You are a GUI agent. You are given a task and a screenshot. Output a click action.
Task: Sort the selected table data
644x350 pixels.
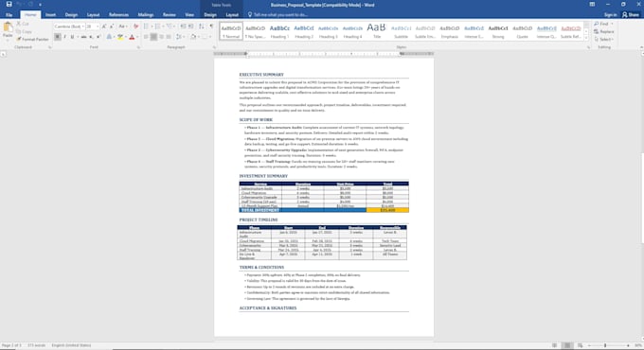point(202,26)
